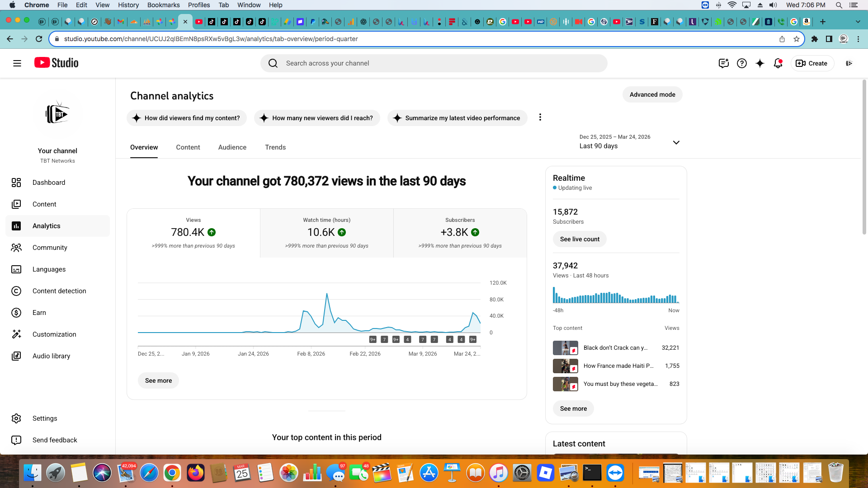
Task: Open the Community section
Action: [50, 248]
